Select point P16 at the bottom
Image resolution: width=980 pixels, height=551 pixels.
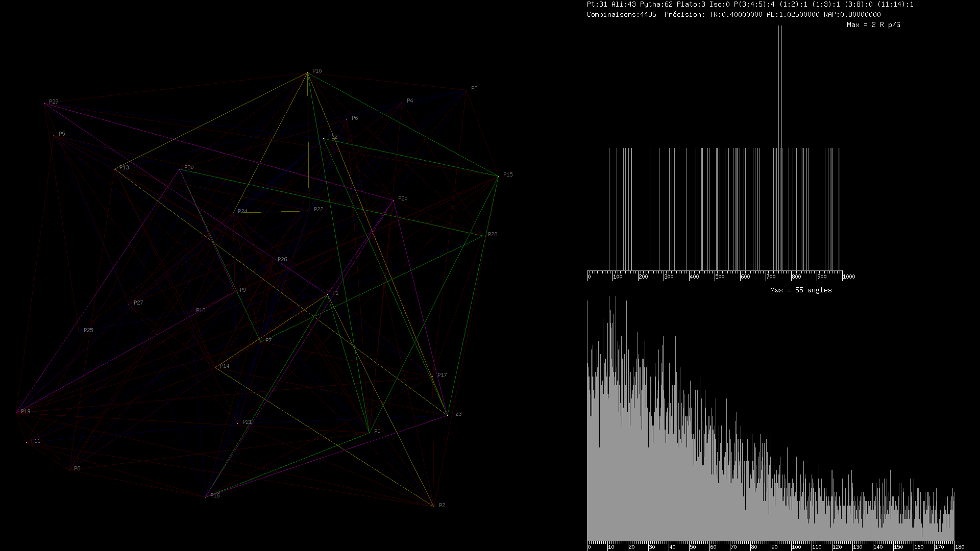[x=206, y=496]
